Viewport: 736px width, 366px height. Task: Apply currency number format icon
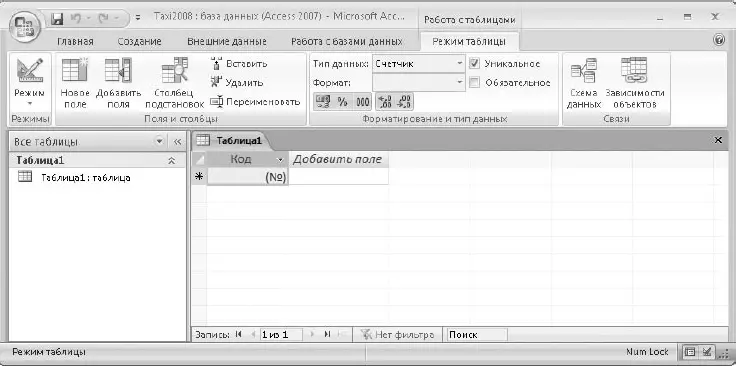(x=323, y=101)
